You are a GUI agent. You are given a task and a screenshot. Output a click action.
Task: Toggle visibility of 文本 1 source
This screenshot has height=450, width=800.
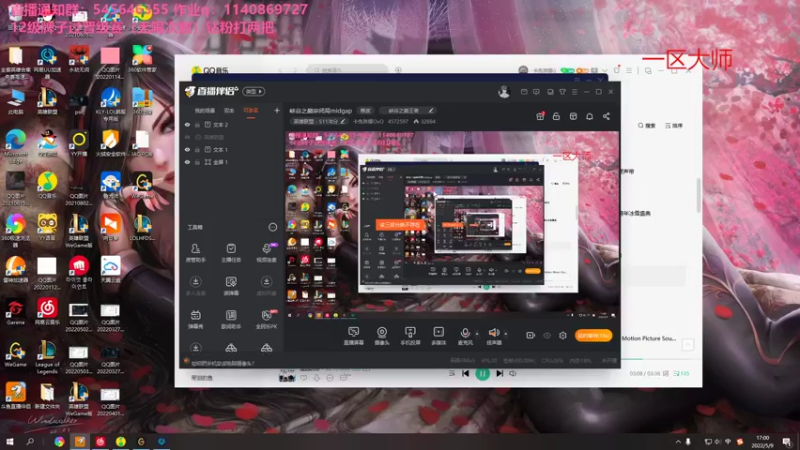pyautogui.click(x=187, y=149)
